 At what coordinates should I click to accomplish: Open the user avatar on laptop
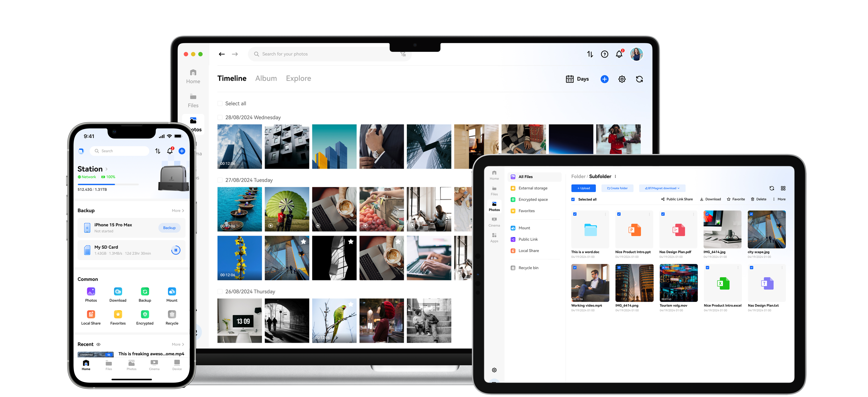tap(637, 54)
